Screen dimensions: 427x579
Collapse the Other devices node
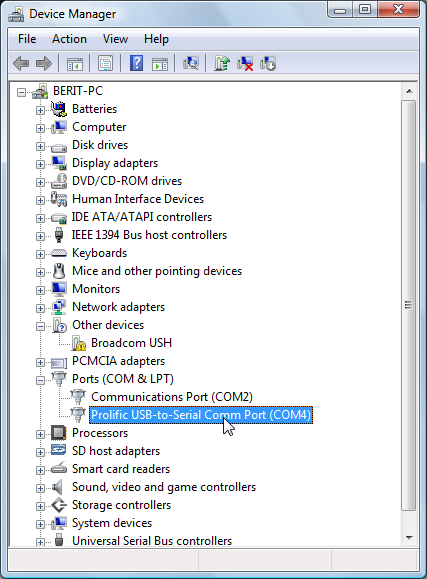40,326
